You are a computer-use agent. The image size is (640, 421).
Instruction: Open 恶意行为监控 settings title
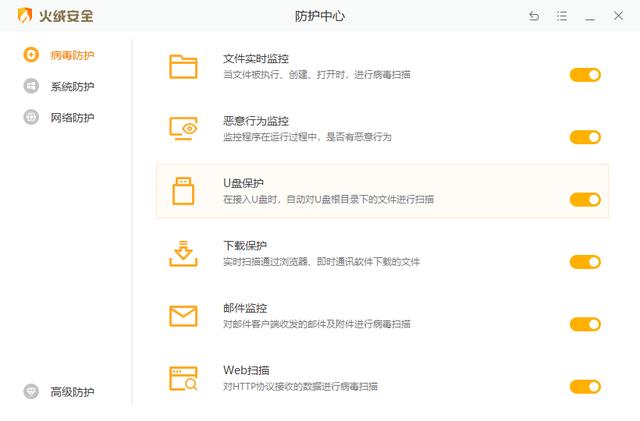[x=256, y=121]
